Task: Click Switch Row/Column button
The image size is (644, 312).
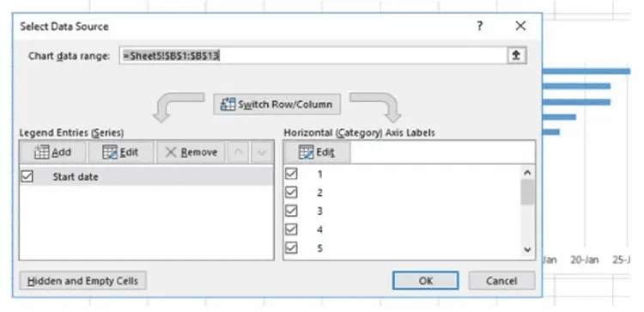Action: tap(276, 104)
